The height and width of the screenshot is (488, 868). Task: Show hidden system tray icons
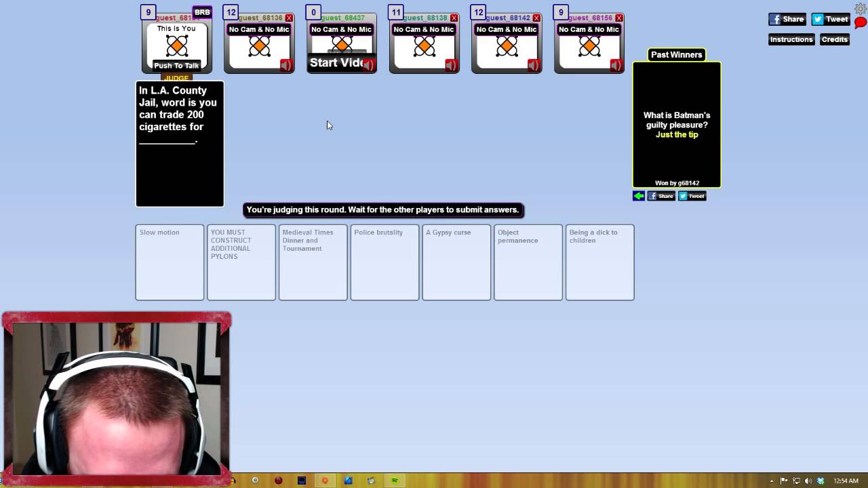pyautogui.click(x=772, y=481)
